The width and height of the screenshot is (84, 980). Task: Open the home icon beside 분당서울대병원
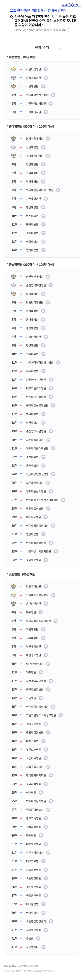pyautogui.click(x=49, y=139)
